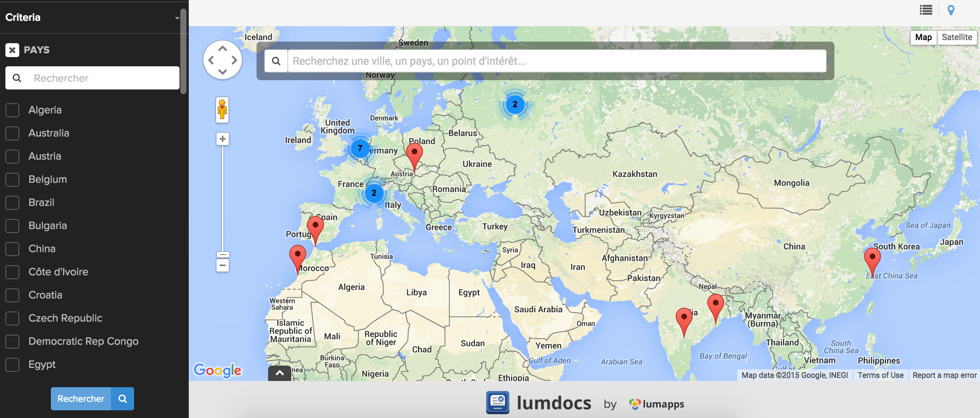The width and height of the screenshot is (980, 418).
Task: Pan the map up with arrow
Action: pos(223,49)
